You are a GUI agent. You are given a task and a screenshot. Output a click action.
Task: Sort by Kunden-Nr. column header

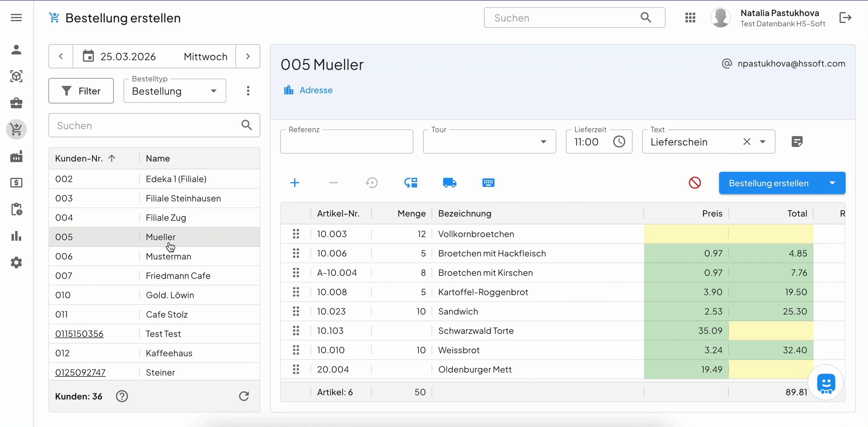[x=79, y=158]
